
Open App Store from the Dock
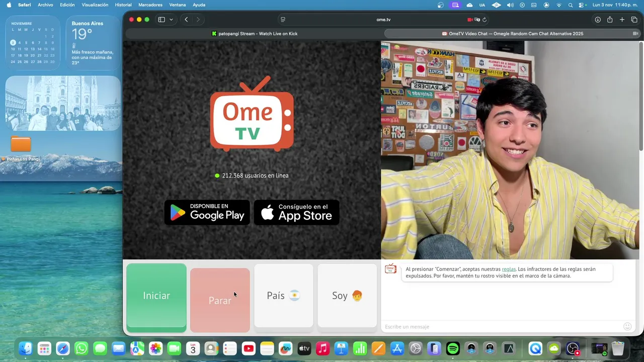397,348
